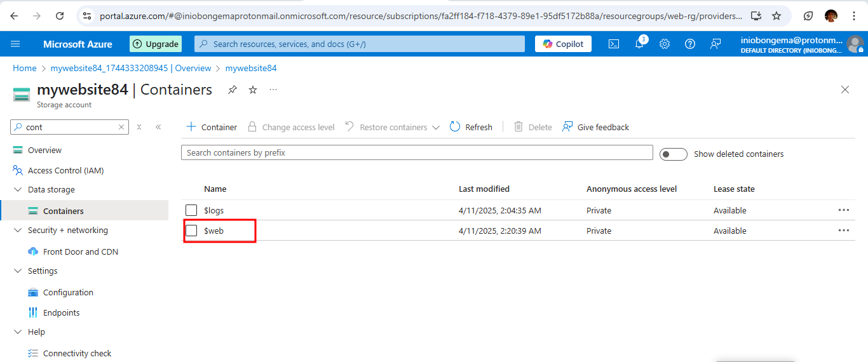Open the Help question mark icon
Viewport: 868px width, 362px height.
[x=690, y=44]
